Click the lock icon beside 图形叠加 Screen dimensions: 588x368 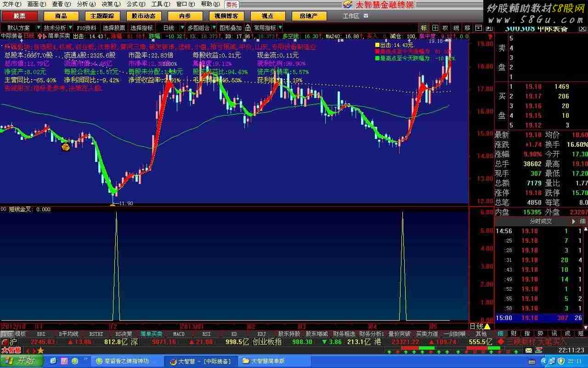tap(248, 28)
